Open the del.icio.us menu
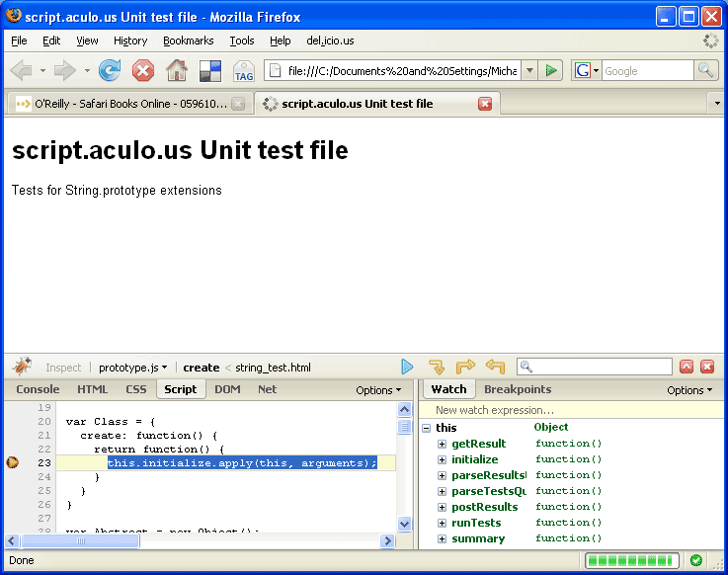Screen dimensions: 728x575 point(330,41)
